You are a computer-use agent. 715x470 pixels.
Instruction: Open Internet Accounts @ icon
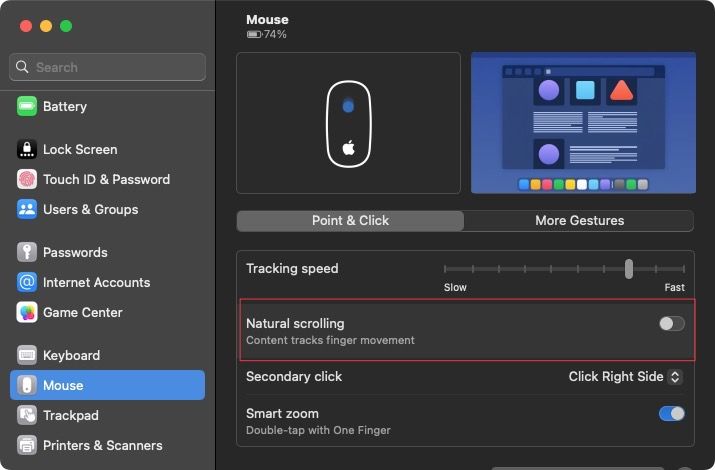click(x=27, y=283)
